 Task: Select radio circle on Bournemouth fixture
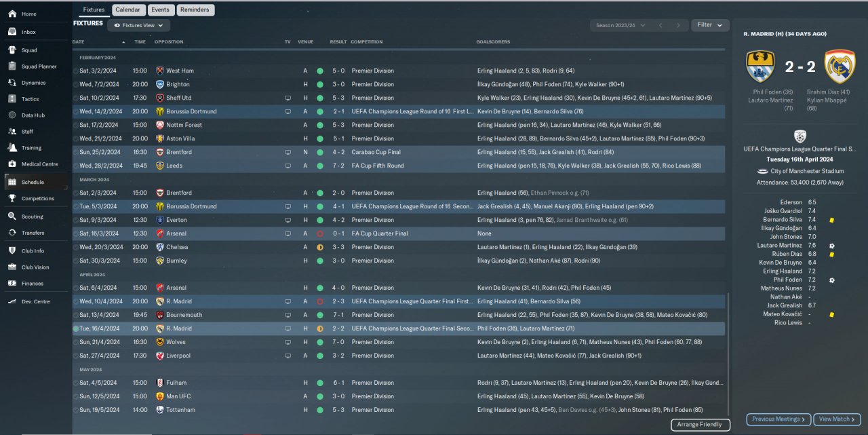(x=75, y=315)
